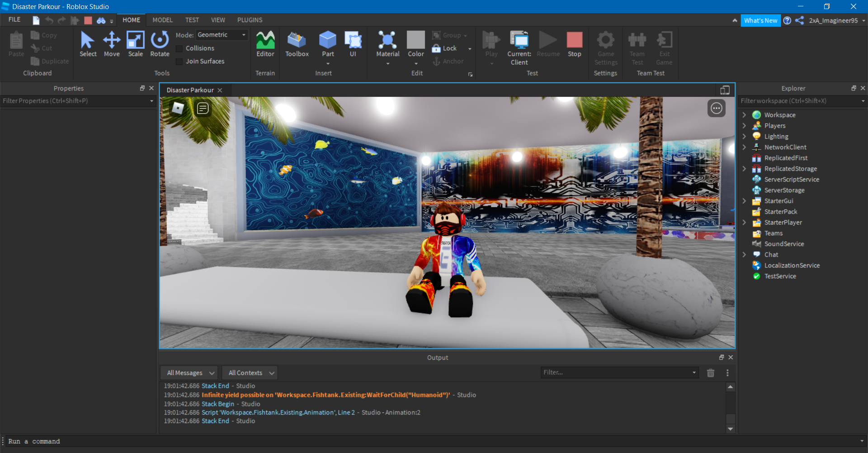Expand the Workspace tree node
The image size is (868, 453).
[744, 115]
